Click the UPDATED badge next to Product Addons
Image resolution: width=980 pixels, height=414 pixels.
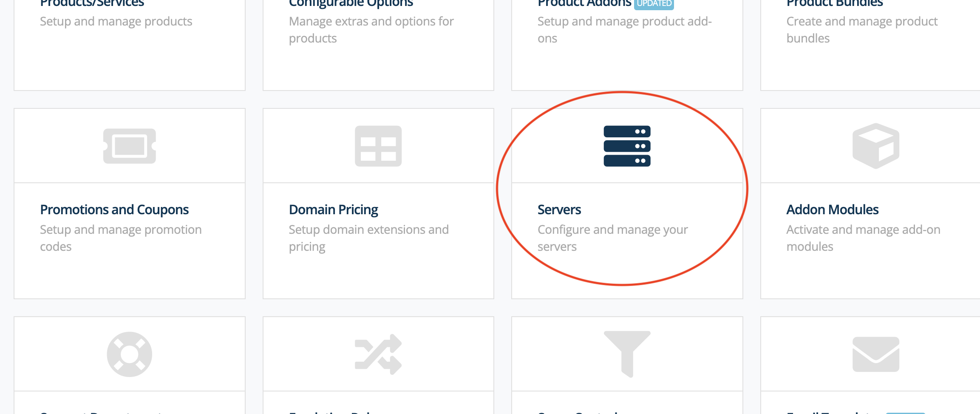point(654,4)
